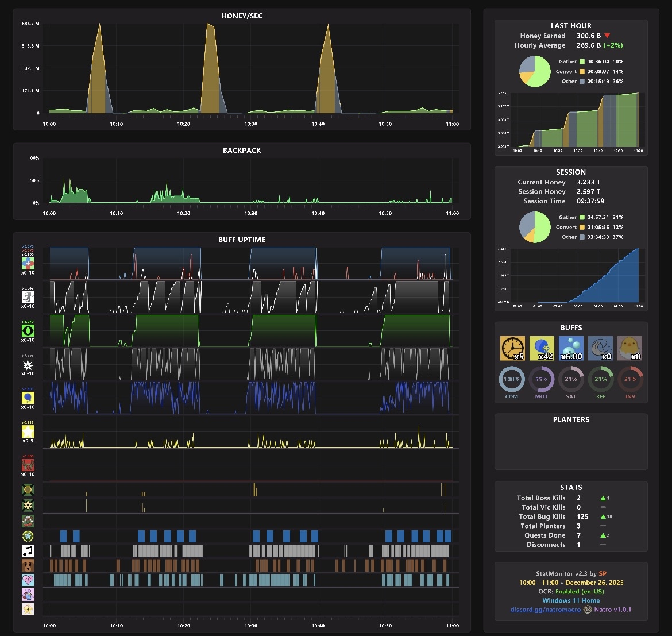
Task: Click the second honey/sec peak near 10:24
Action: point(210,68)
